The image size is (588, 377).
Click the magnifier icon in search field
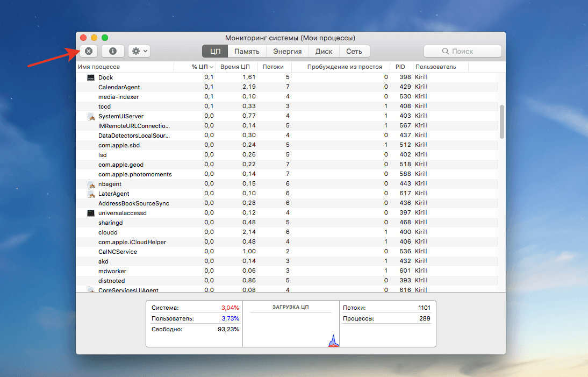coord(445,51)
